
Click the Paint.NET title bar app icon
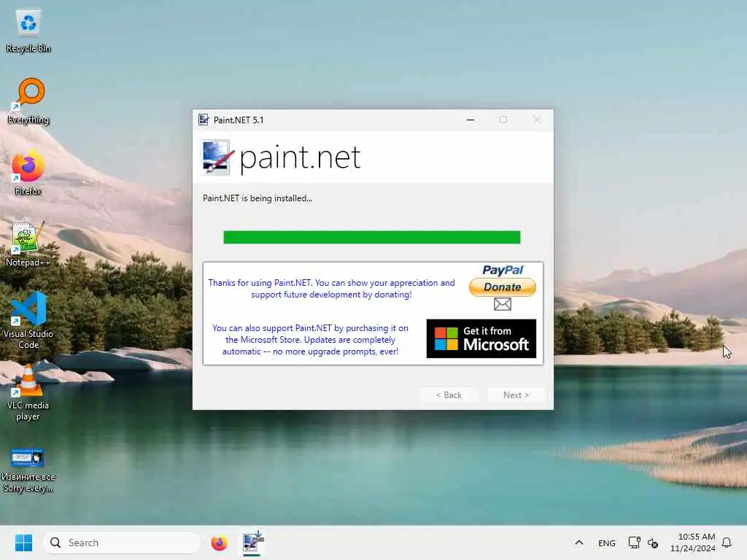[204, 120]
